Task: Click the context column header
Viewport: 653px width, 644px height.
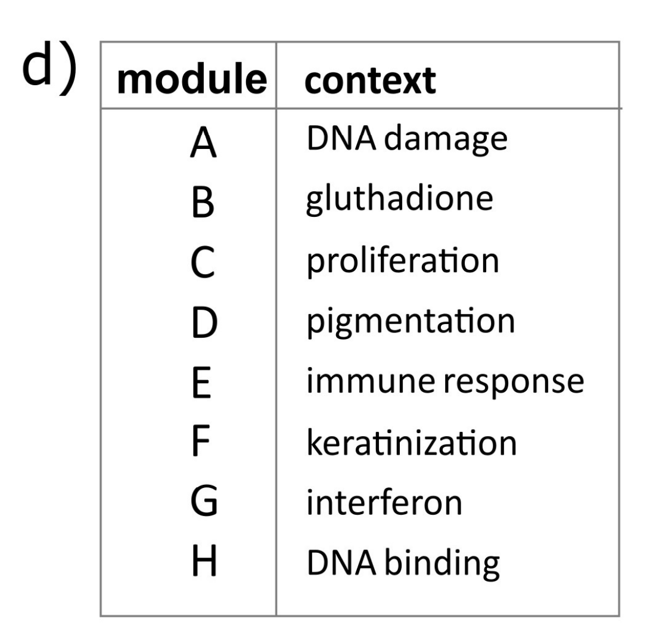Action: [370, 81]
